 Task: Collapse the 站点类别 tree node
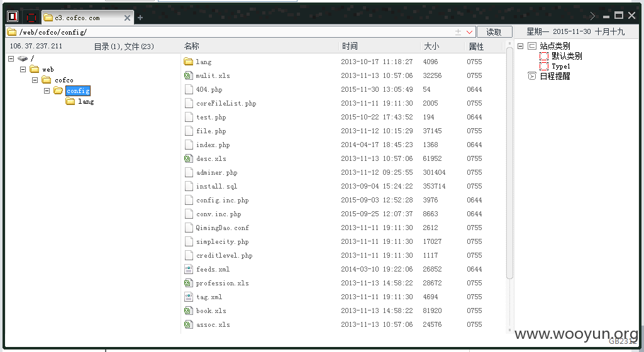click(x=520, y=46)
